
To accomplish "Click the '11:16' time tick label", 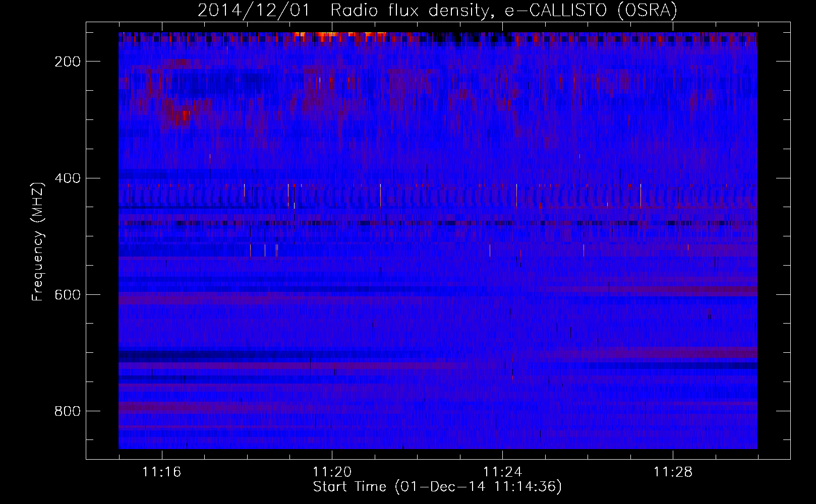I will click(161, 472).
